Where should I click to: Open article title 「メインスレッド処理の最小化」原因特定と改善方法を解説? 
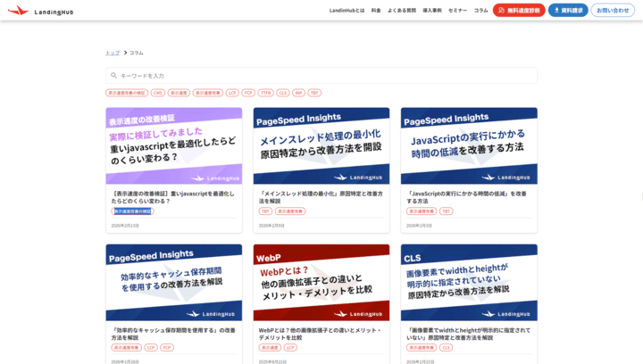tap(321, 197)
